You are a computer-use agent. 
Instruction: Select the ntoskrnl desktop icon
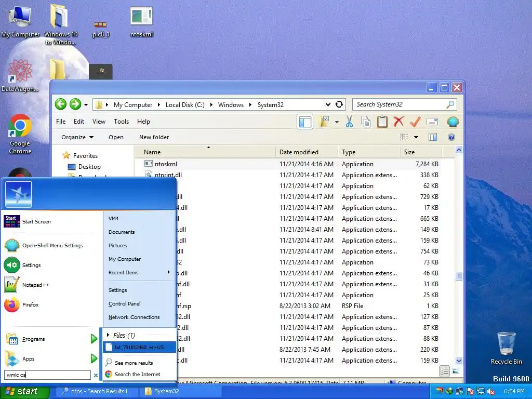click(141, 22)
